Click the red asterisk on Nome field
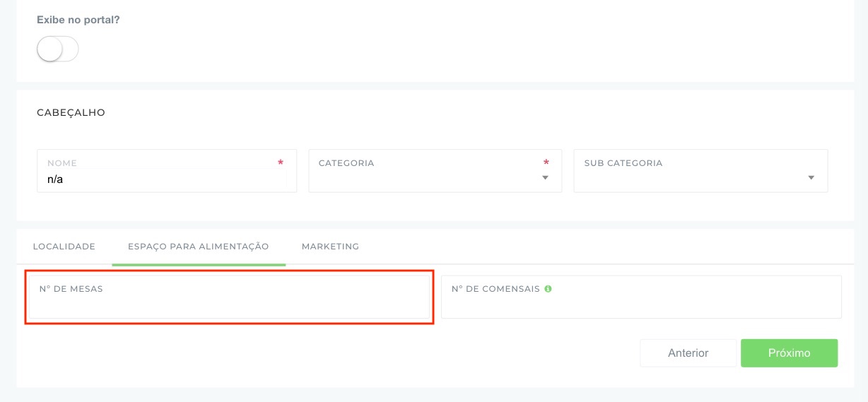868x402 pixels. (x=281, y=163)
